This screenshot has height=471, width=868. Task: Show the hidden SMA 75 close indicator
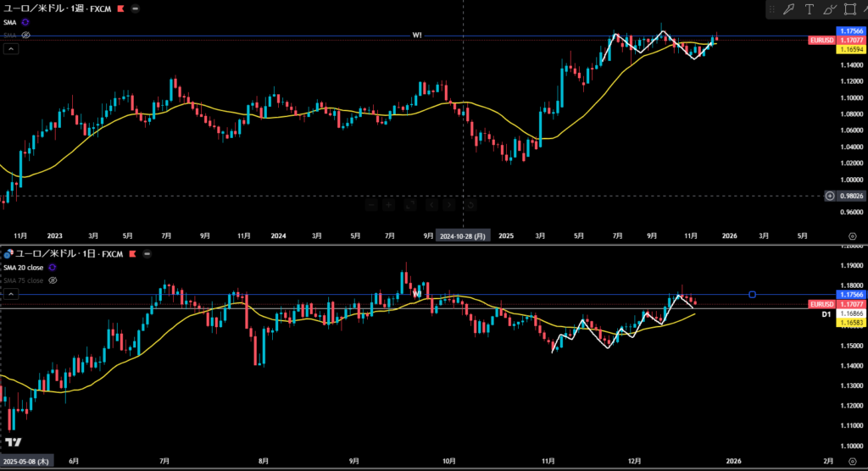tap(53, 279)
